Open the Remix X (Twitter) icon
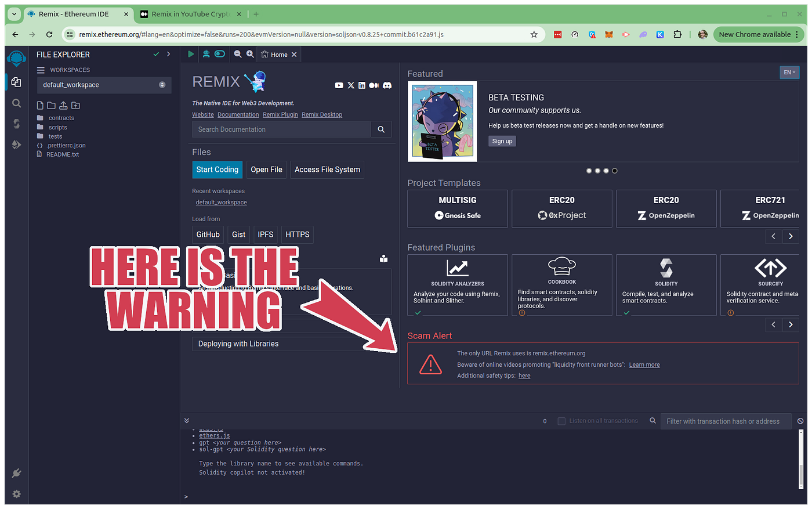This screenshot has width=812, height=509. coord(351,85)
